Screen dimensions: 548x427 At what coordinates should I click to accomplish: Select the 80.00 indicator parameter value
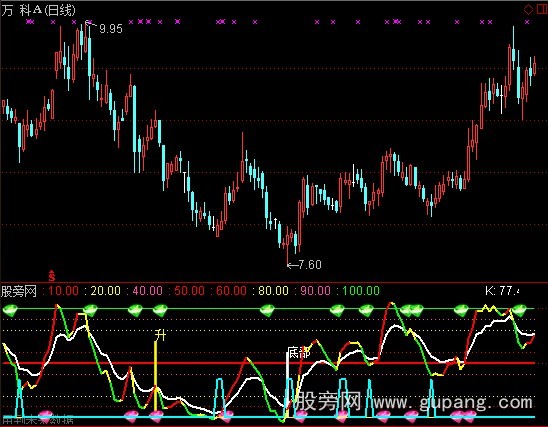273,291
